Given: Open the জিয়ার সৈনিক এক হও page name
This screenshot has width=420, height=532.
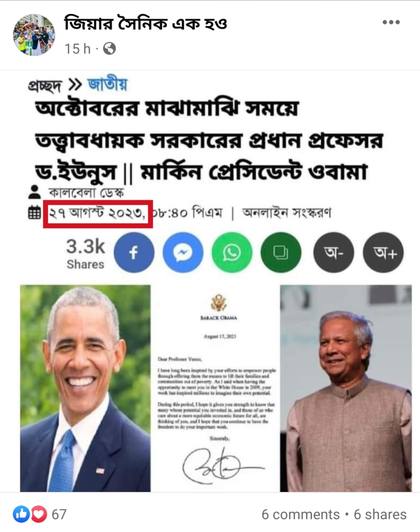Looking at the screenshot, I should 146,24.
